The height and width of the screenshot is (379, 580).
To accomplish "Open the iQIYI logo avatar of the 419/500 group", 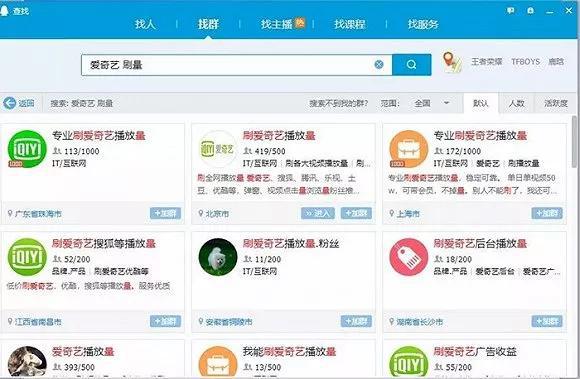I will tap(218, 149).
